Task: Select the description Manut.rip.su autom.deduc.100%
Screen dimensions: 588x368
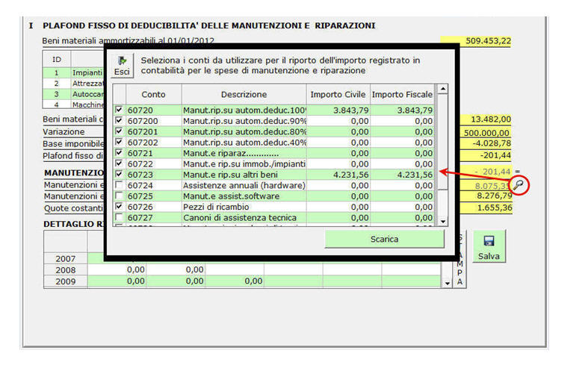Action: point(244,110)
